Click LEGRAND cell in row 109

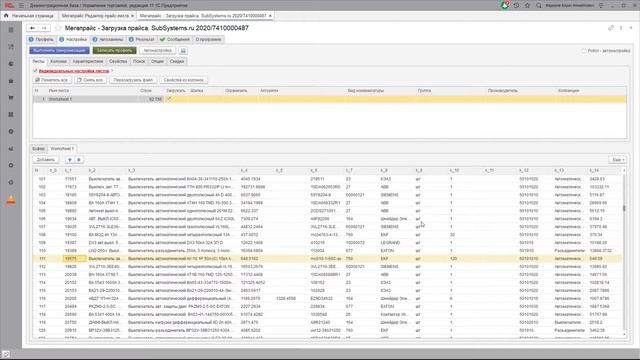396,242
